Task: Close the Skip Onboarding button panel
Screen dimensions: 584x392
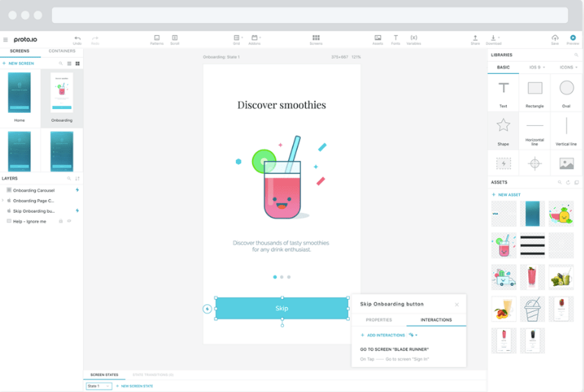Action: coord(457,304)
